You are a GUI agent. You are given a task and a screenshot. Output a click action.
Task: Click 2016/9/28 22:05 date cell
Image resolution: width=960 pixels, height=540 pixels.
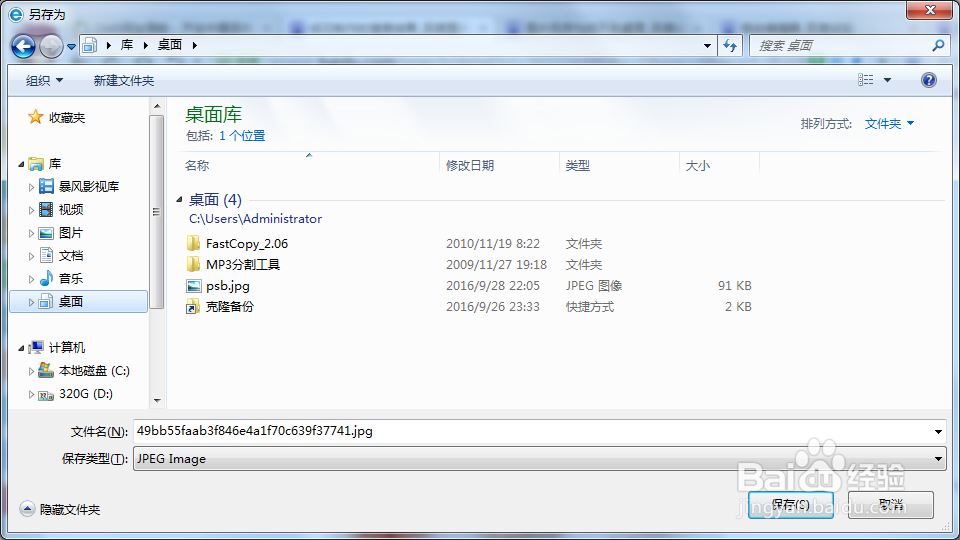[493, 286]
